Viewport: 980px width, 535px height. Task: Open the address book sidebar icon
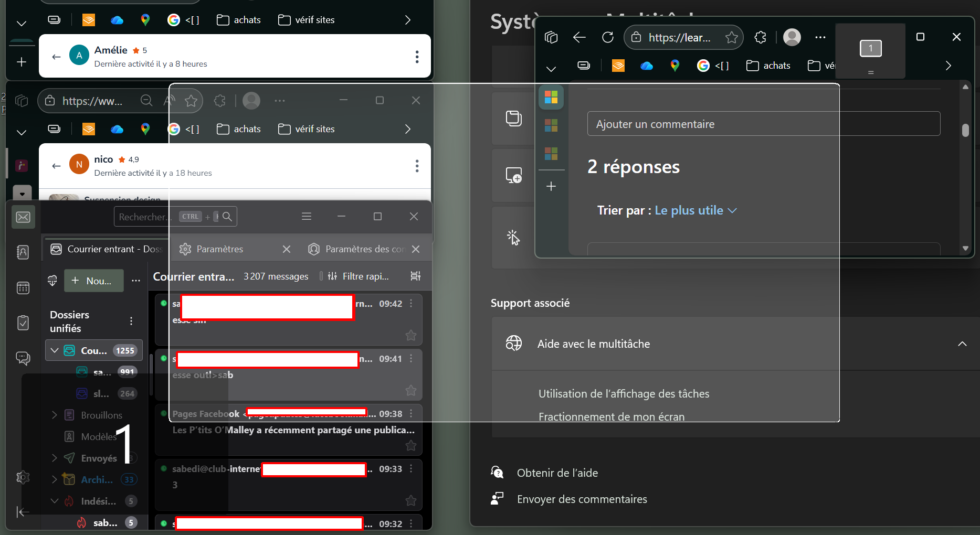pyautogui.click(x=23, y=252)
